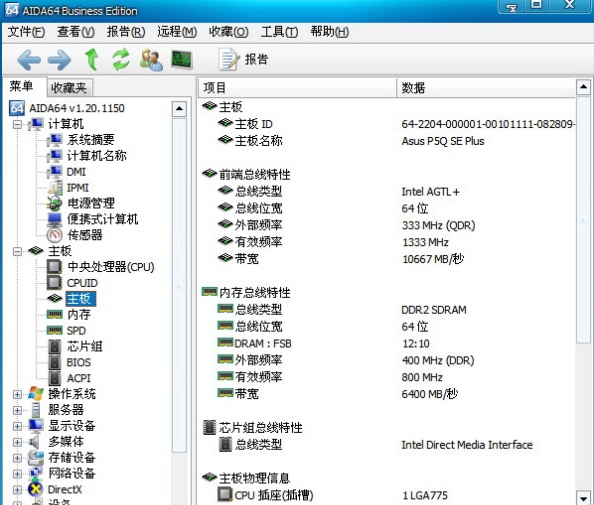Open the 报告(R) menu
The width and height of the screenshot is (594, 505).
click(126, 32)
